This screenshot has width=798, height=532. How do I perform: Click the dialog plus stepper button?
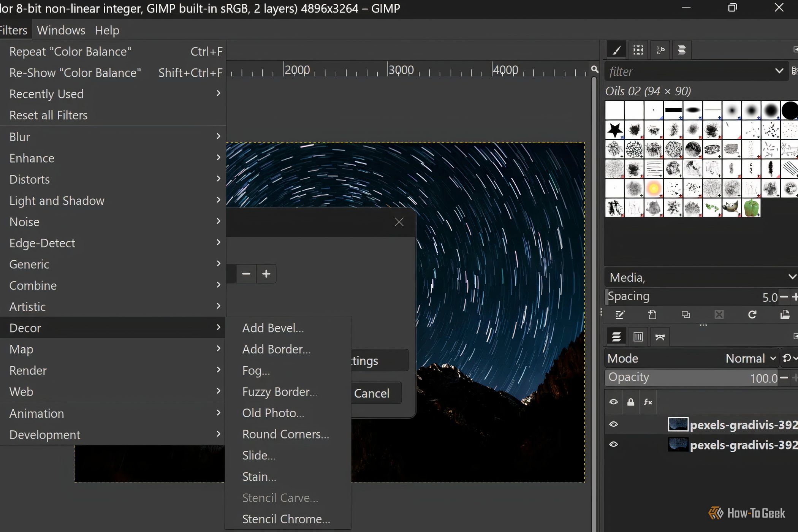click(x=266, y=274)
